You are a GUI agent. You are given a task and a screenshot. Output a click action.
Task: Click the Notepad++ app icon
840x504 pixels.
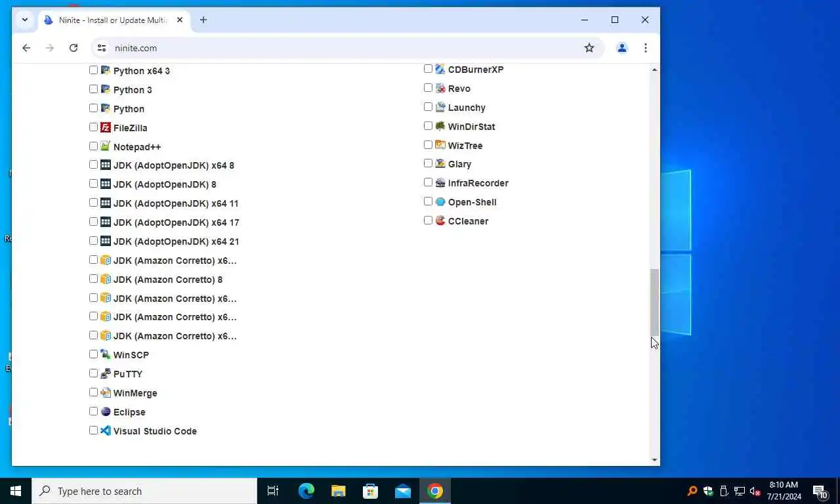pos(105,146)
